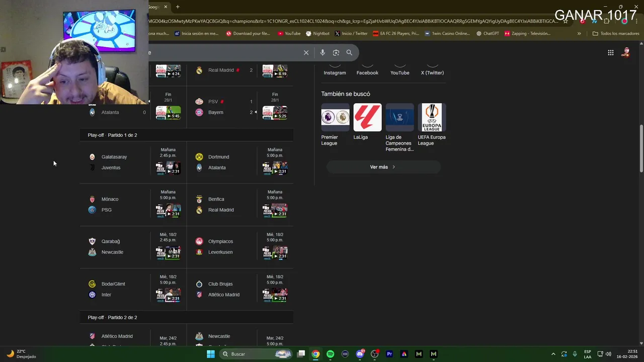Image resolution: width=644 pixels, height=362 pixels.
Task: Open the Nightbot bookmark
Action: coord(317,34)
